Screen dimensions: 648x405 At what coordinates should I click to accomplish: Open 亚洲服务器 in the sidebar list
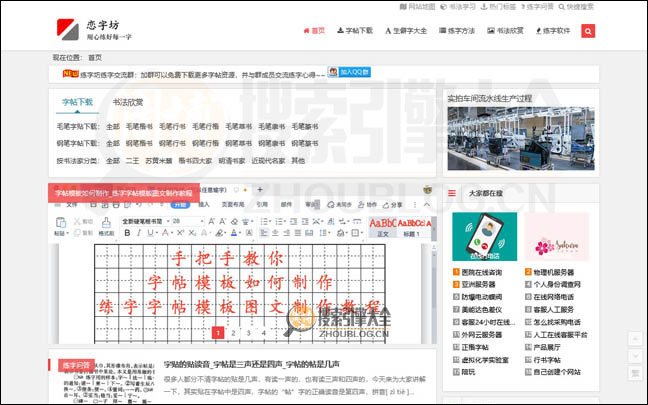478,284
